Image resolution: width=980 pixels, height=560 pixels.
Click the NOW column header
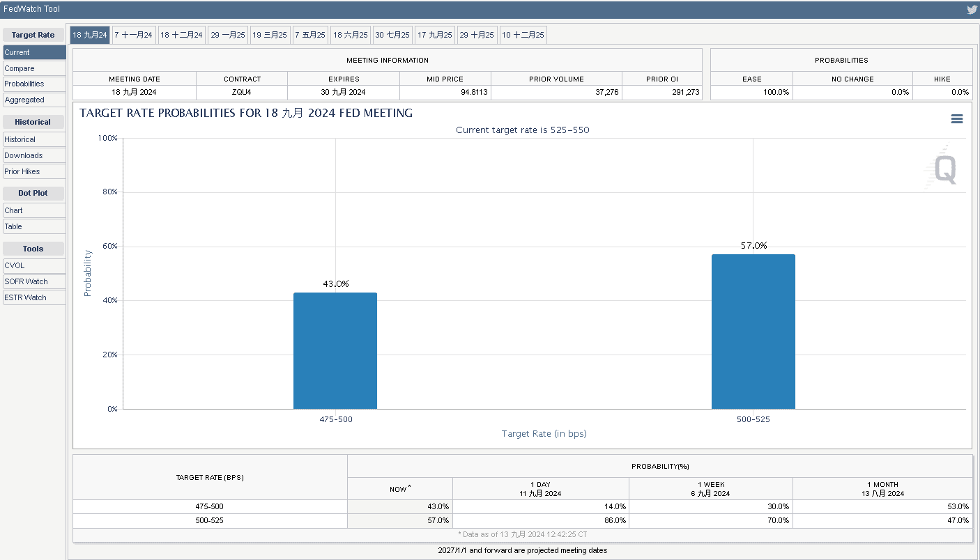point(400,488)
